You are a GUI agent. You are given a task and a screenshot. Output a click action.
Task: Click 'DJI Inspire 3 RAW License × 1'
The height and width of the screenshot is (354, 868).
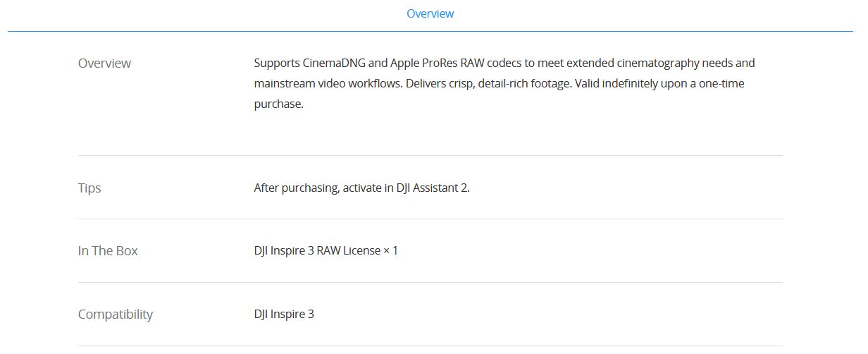[x=325, y=250]
